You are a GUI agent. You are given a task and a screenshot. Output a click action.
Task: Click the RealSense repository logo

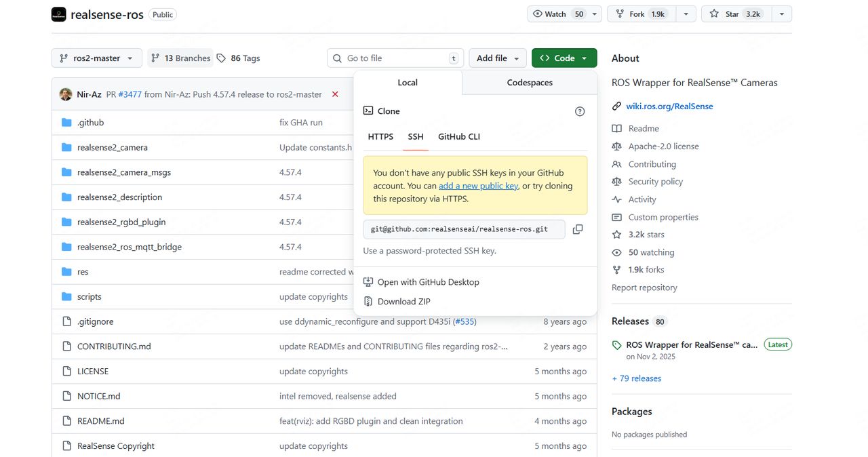tap(59, 14)
